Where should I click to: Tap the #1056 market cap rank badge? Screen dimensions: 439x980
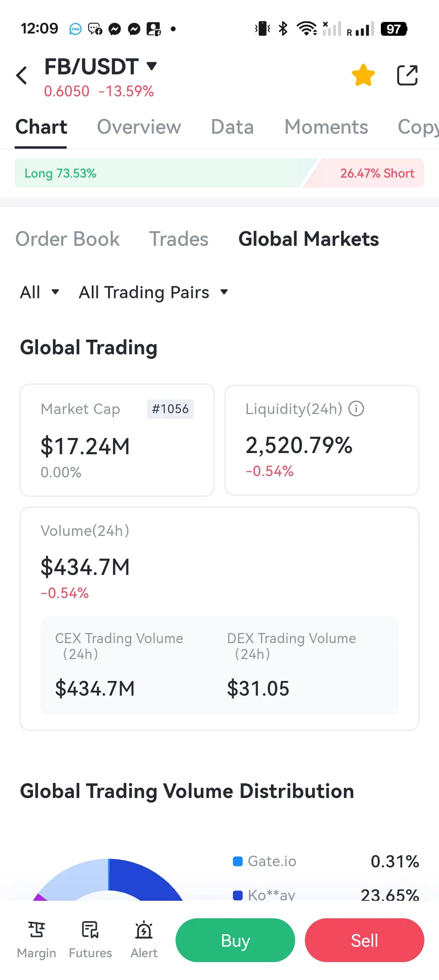coord(170,409)
